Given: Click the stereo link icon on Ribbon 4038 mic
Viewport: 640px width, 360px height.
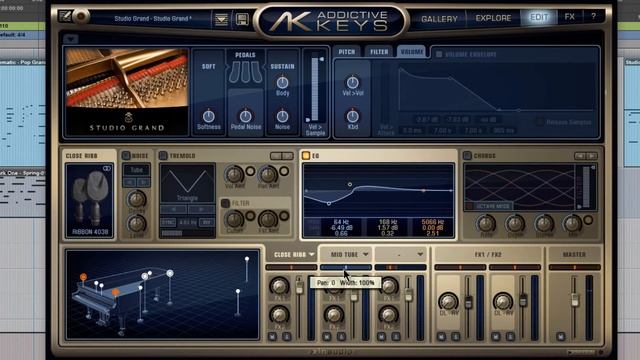Looking at the screenshot, I should (107, 168).
